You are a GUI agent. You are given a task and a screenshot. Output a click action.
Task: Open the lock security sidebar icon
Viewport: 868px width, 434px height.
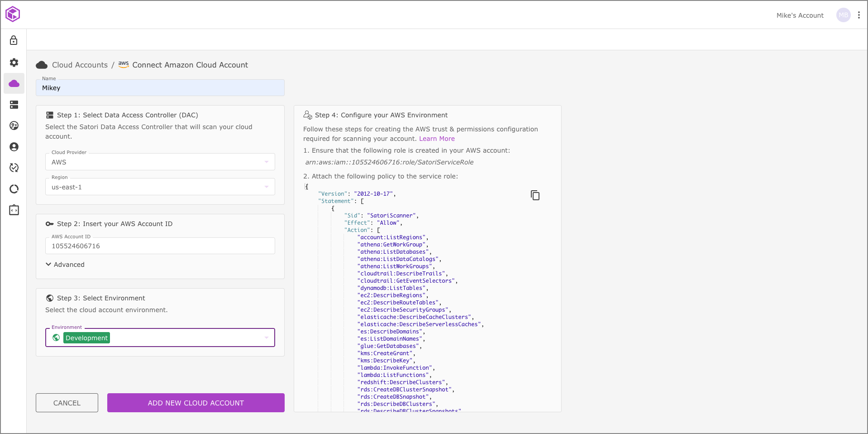tap(14, 41)
